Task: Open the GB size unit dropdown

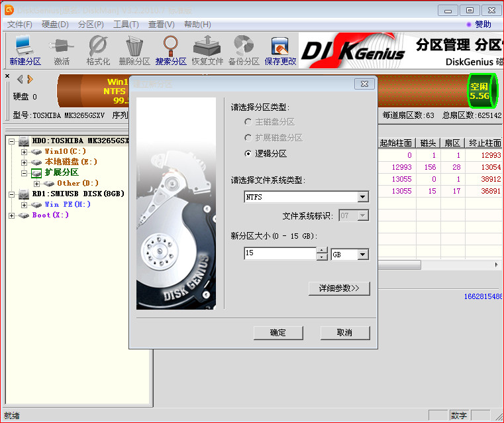Action: tap(362, 255)
